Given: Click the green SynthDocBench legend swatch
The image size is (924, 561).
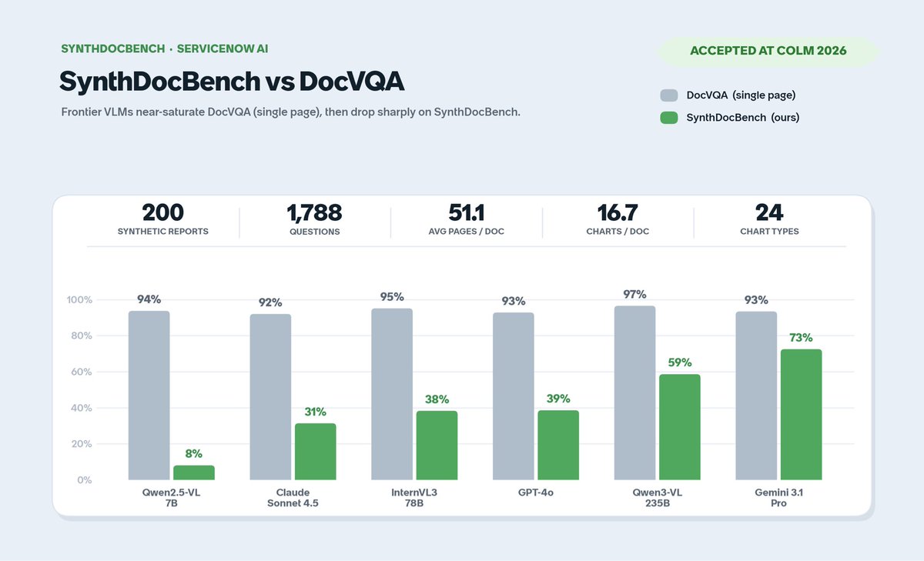Looking at the screenshot, I should 668,118.
